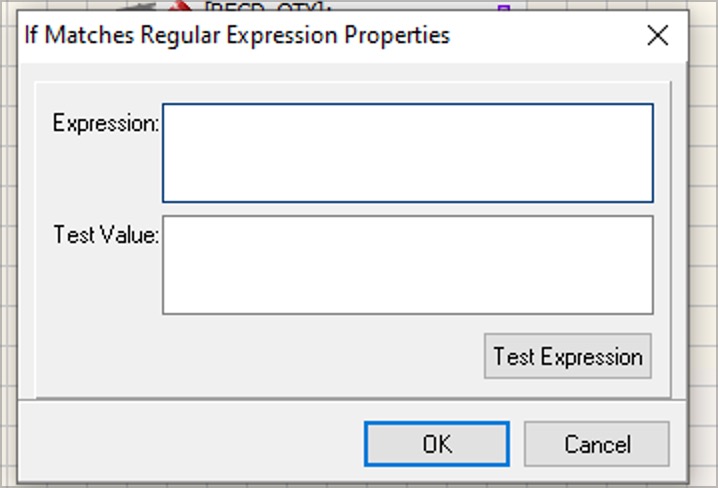The height and width of the screenshot is (488, 718).
Task: Click the purple connector square on canvas
Action: [x=504, y=8]
